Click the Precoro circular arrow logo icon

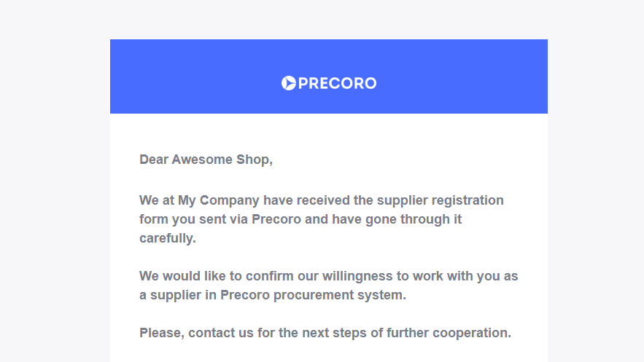click(x=288, y=83)
